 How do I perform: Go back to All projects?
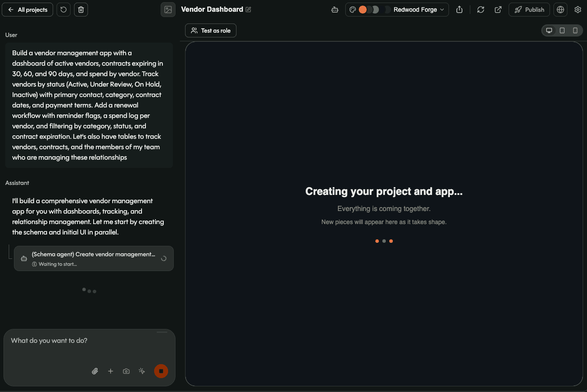click(27, 10)
